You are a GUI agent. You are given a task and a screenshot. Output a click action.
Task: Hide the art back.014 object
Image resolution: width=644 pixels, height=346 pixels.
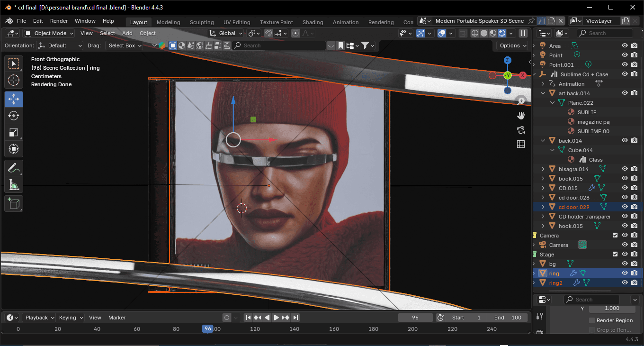[x=625, y=93]
